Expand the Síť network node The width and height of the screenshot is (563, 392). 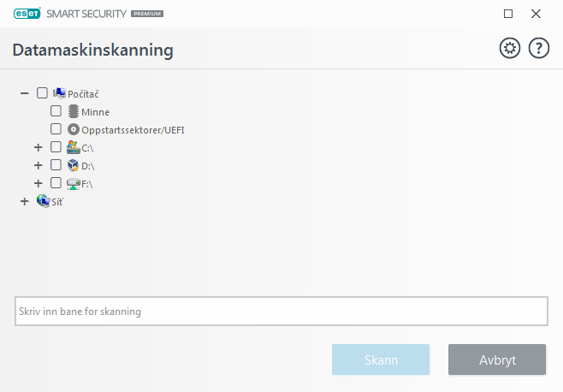[x=24, y=201]
